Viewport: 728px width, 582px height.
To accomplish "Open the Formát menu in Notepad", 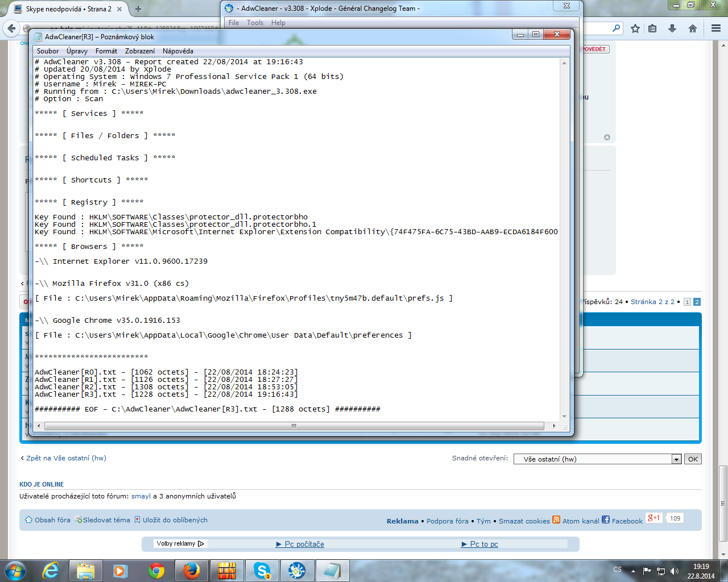I will click(106, 51).
